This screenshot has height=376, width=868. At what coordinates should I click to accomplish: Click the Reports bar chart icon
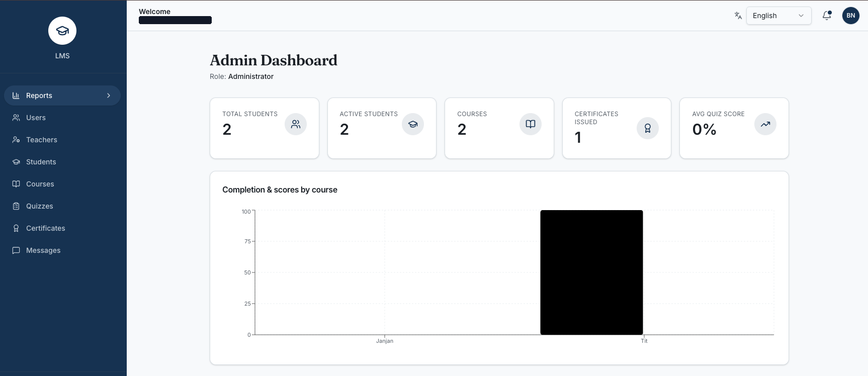pos(16,96)
